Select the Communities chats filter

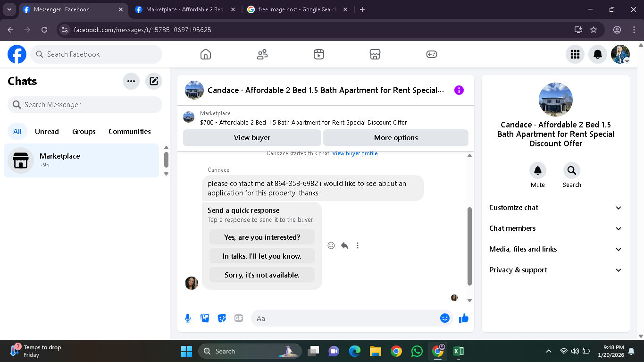coord(130,132)
